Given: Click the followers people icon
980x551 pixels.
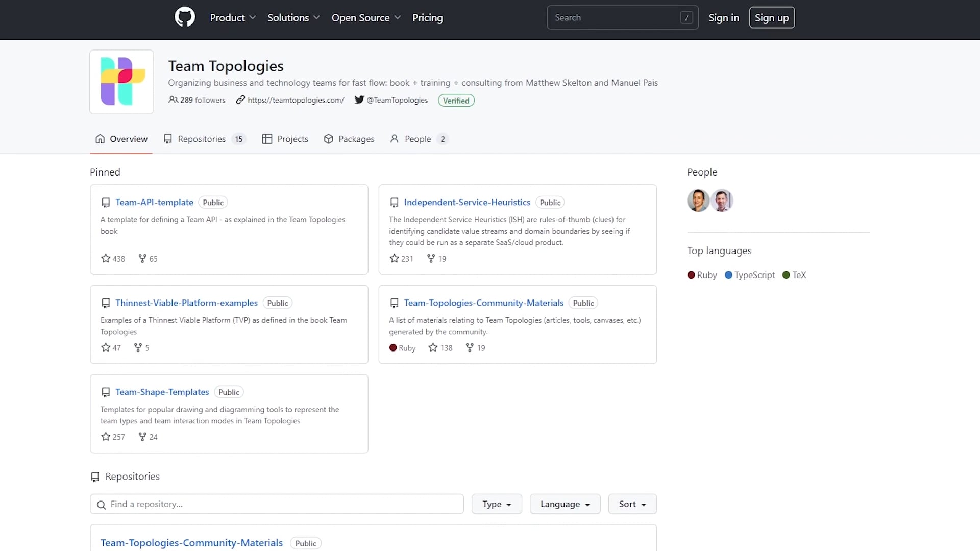Looking at the screenshot, I should tap(174, 100).
